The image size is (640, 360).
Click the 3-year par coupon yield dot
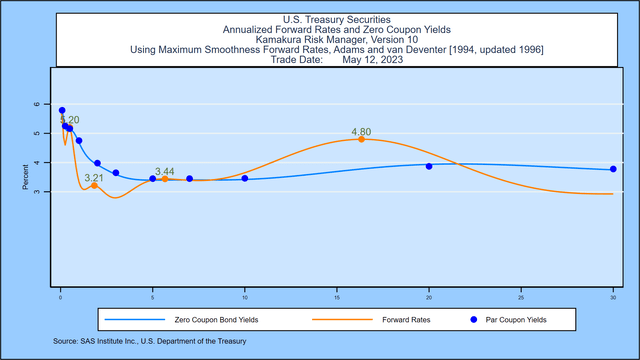pos(116,173)
